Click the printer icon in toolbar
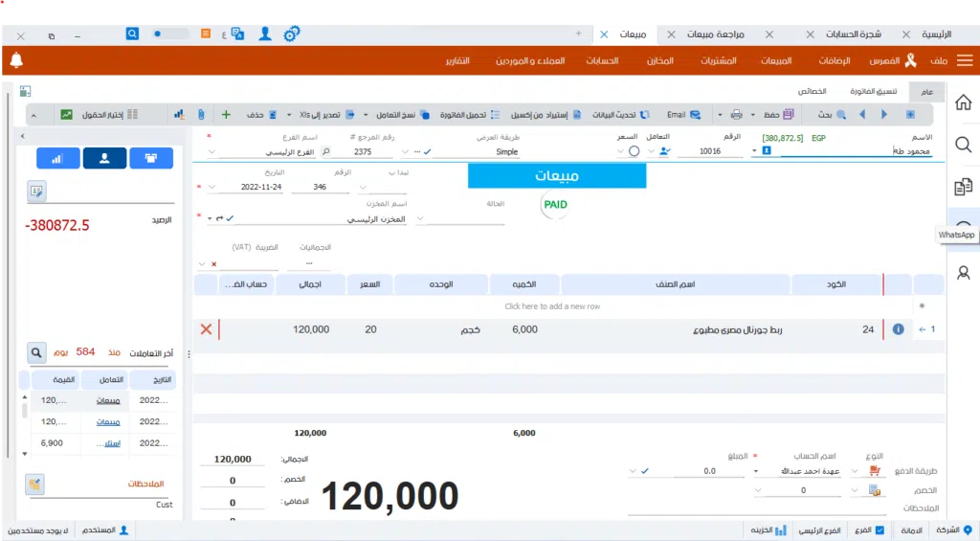Viewport: 980px width, 541px height. point(736,115)
